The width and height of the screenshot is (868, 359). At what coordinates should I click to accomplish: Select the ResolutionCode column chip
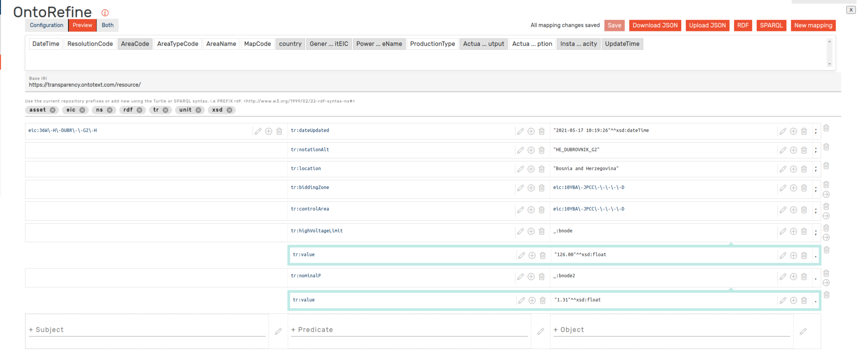click(90, 44)
